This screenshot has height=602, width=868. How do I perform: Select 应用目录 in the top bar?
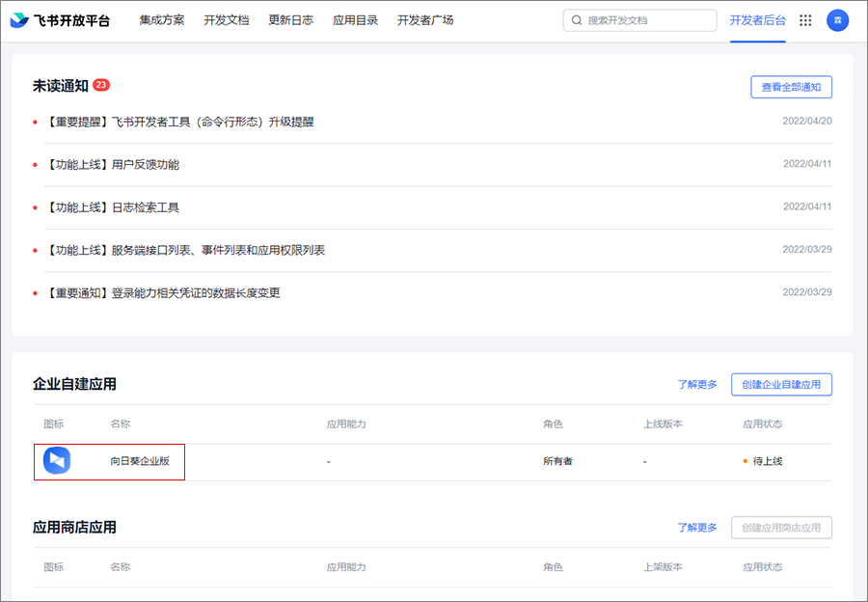coord(355,20)
